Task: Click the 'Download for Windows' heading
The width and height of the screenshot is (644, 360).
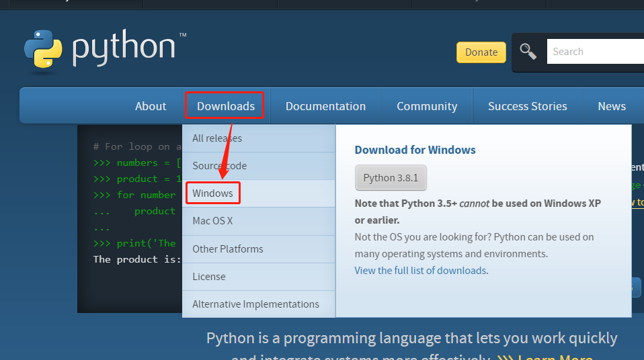Action: (415, 150)
